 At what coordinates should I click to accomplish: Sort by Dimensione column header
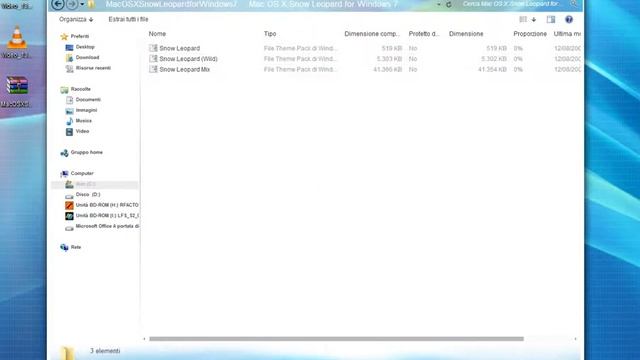click(466, 34)
